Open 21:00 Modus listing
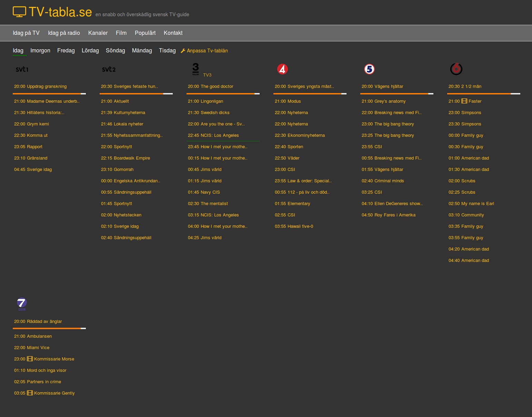The image size is (532, 417). [288, 101]
